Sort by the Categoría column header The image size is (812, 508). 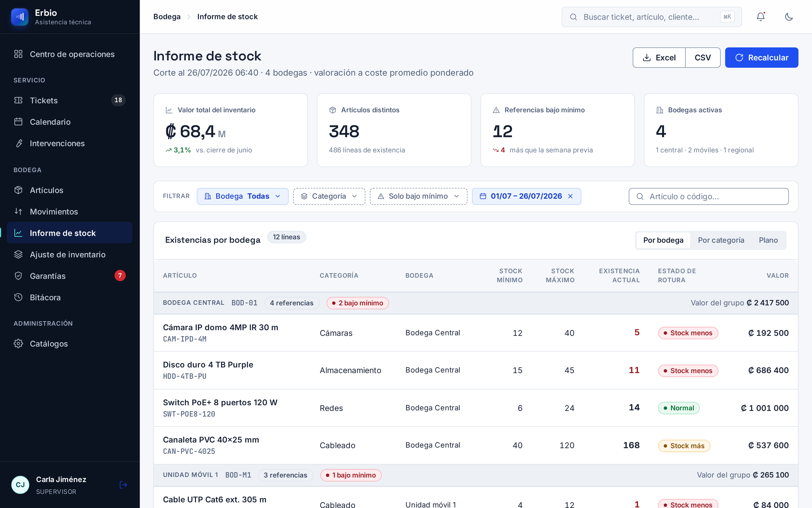coord(339,275)
